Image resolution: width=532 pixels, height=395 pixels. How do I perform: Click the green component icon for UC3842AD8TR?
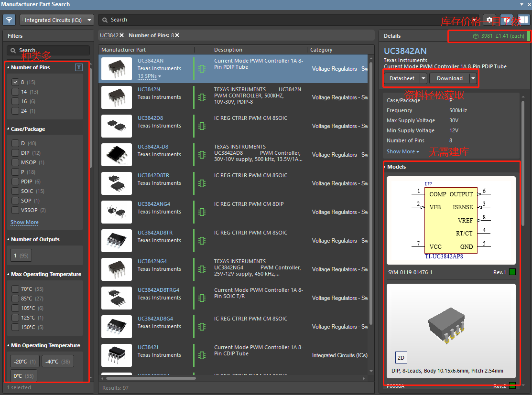(x=202, y=241)
